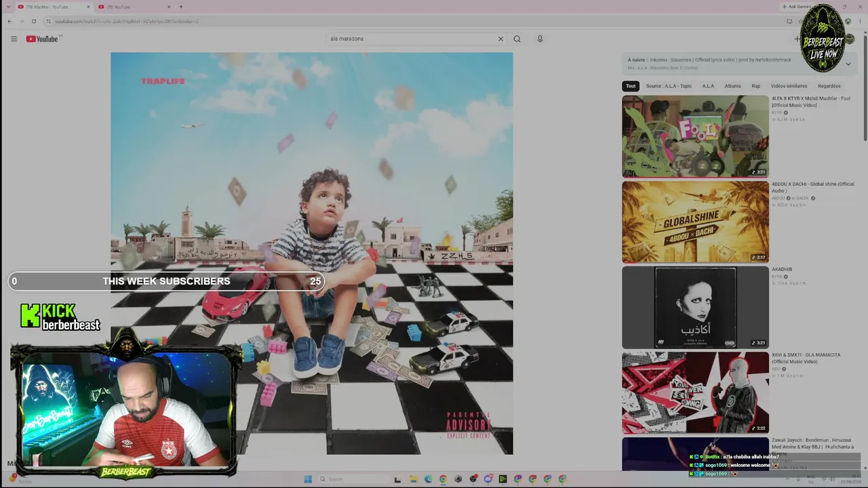The width and height of the screenshot is (868, 488).
Task: Select the 'A.L.A' filter chip
Action: click(x=708, y=86)
